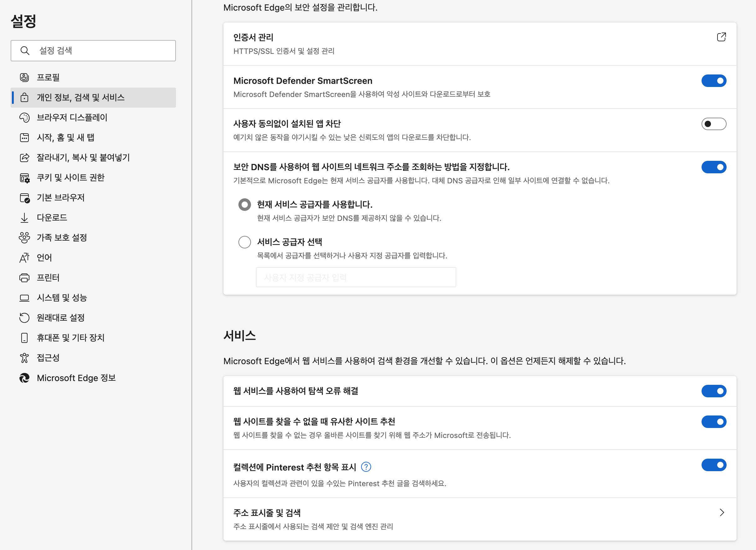Screen dimensions: 756x550
Task: Click the palette icon for 브라우저 디스플레이
Action: (24, 117)
